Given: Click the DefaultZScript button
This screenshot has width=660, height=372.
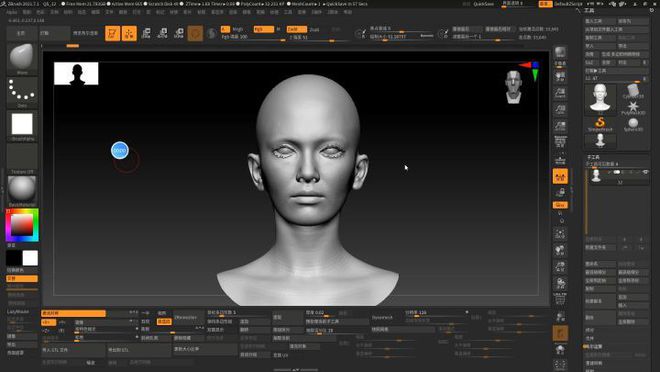Looking at the screenshot, I should click(x=568, y=4).
